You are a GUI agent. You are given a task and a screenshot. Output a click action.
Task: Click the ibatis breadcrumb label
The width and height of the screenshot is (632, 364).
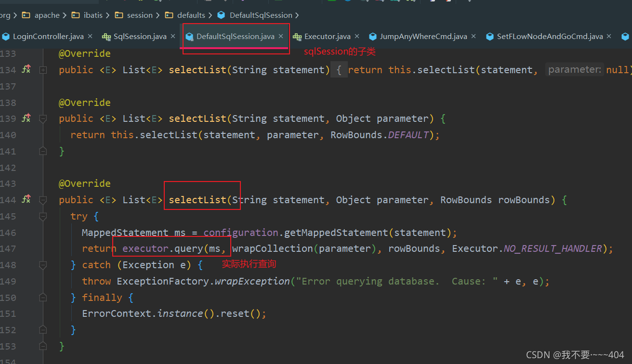(93, 15)
